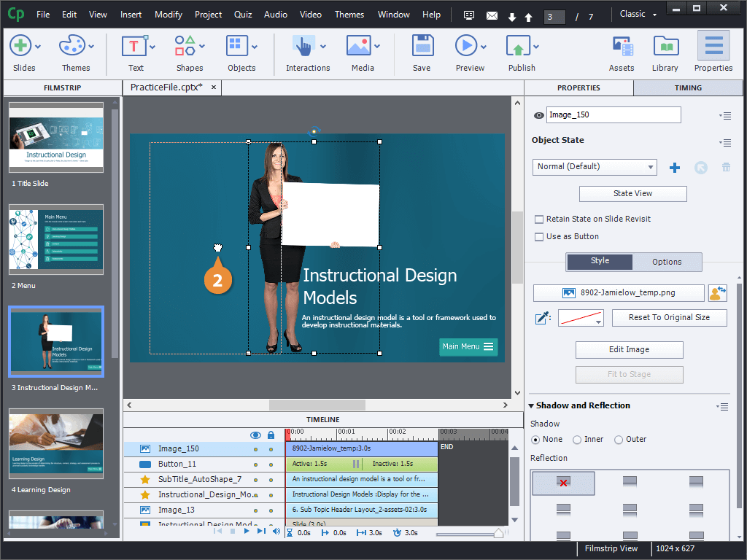Click the timeline audio speaker icon
This screenshot has height=560, width=747.
(276, 531)
